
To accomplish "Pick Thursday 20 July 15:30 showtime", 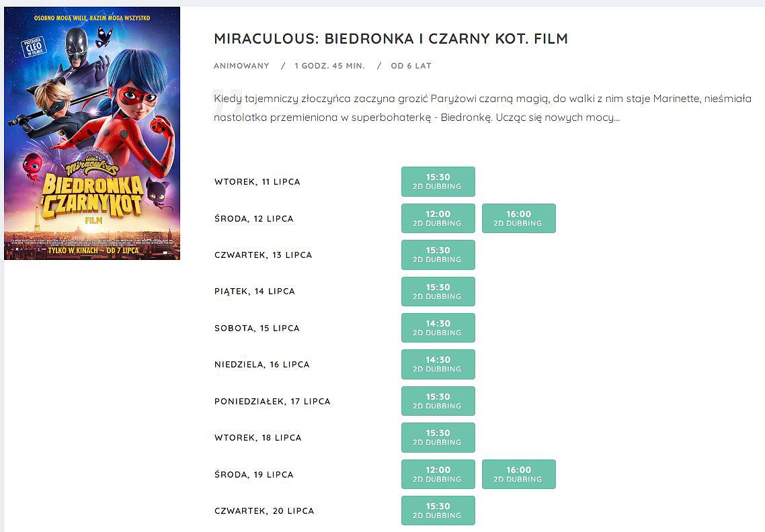I will point(438,511).
